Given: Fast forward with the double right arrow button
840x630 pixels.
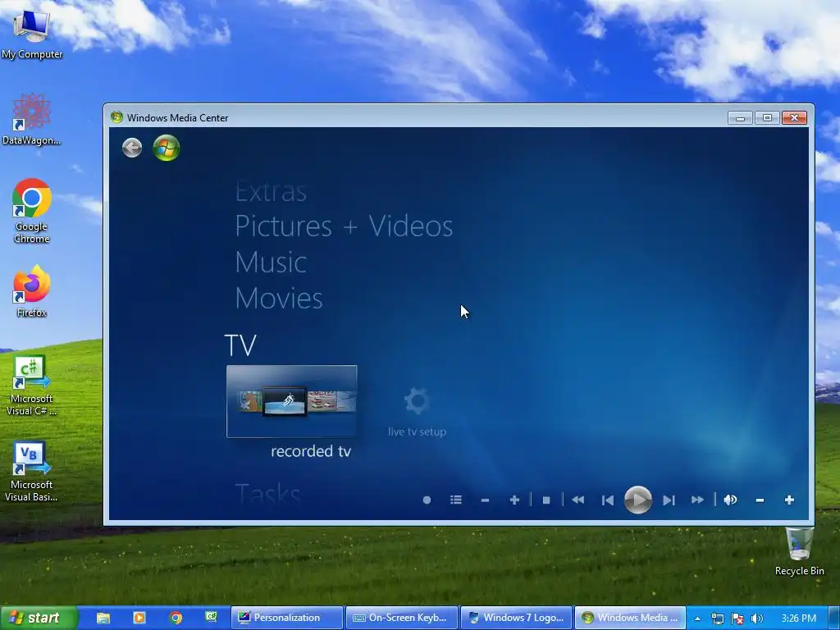Looking at the screenshot, I should pyautogui.click(x=697, y=500).
